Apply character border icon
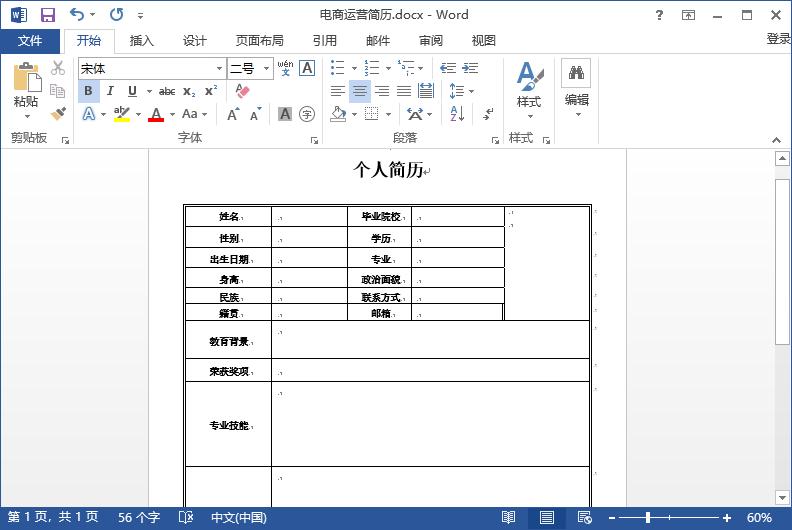 (x=307, y=68)
